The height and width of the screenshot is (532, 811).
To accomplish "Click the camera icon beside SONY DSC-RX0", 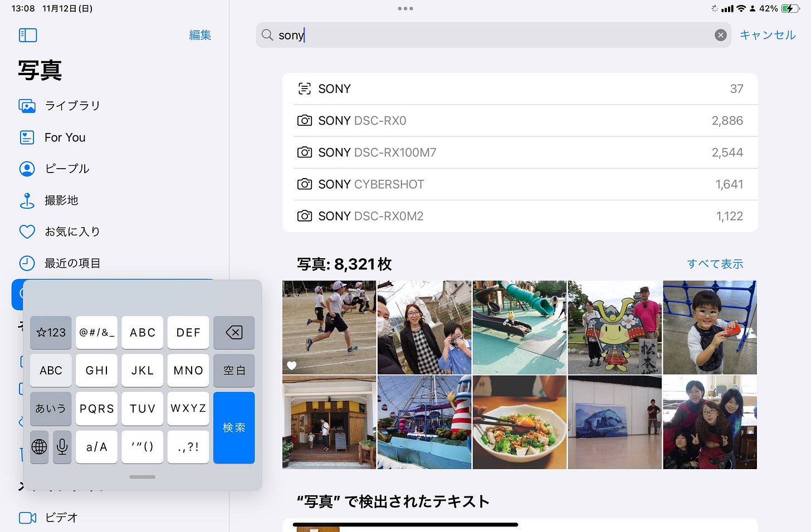I will coord(305,120).
